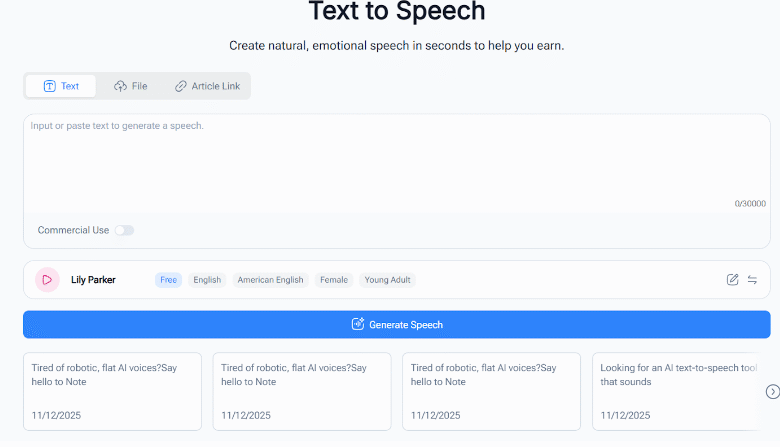Click into the speech text input area
Viewport: 780px width, 447px height.
pos(396,160)
